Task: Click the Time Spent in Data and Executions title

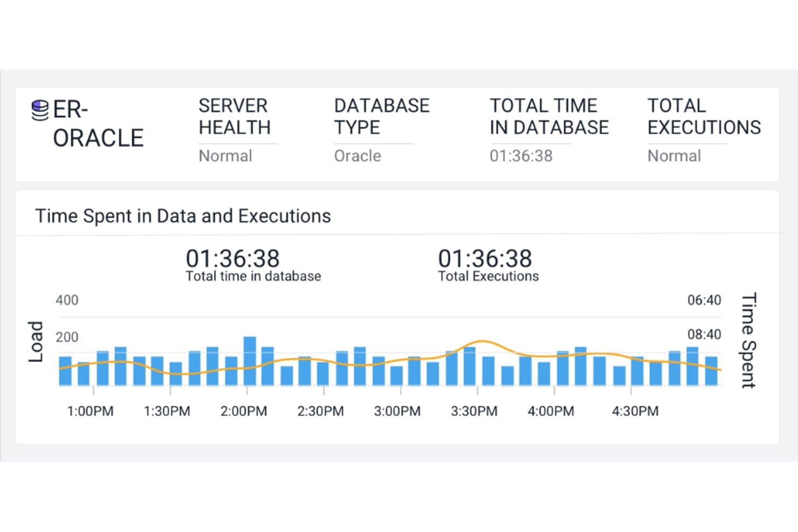Action: pos(183,216)
